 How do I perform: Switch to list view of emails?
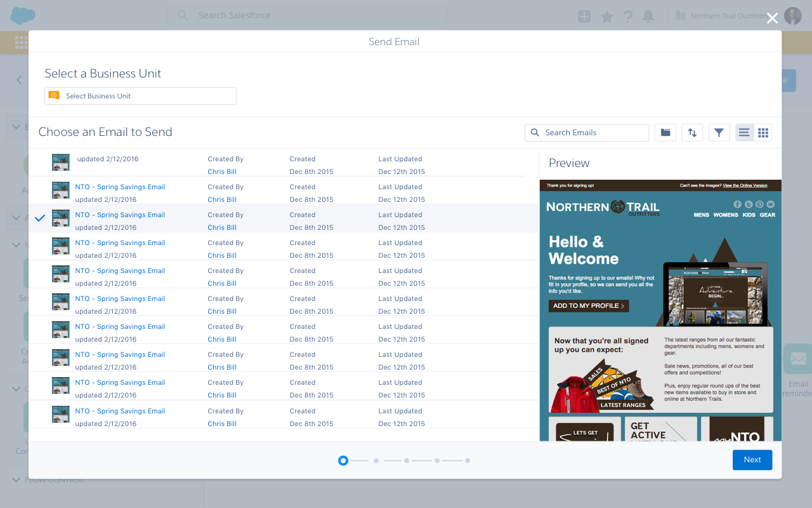pyautogui.click(x=744, y=133)
